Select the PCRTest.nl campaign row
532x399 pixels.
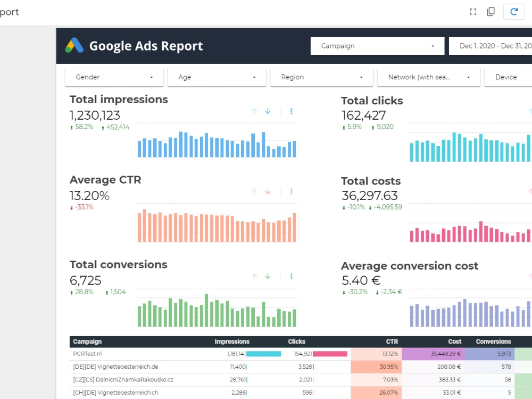click(301, 354)
